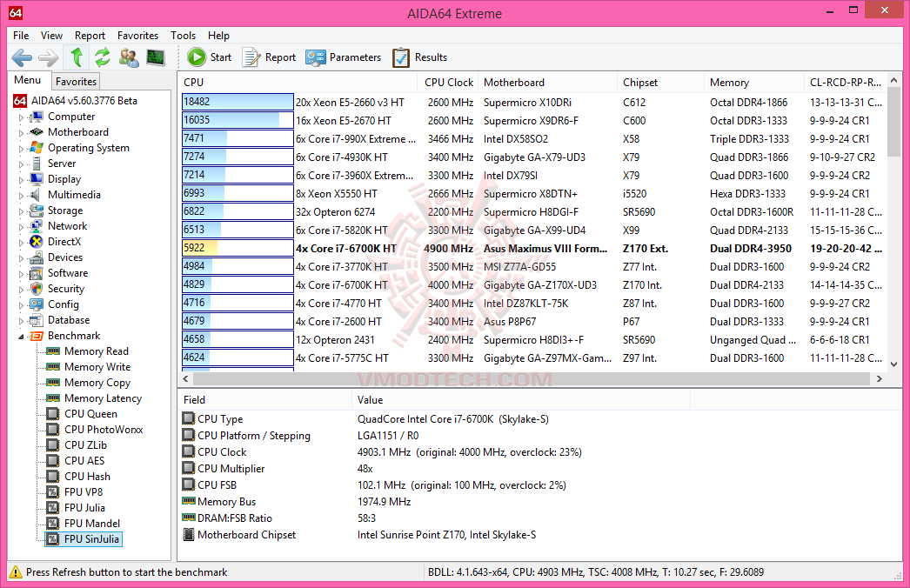Expand the Network tree node
The height and width of the screenshot is (588, 910).
(22, 227)
